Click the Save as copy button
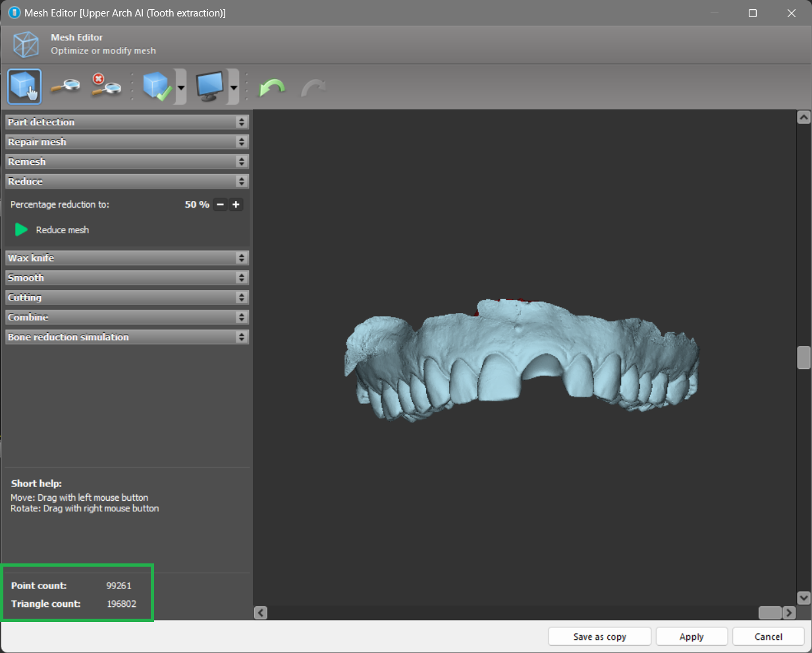Screen dimensions: 812x653 click(599, 637)
